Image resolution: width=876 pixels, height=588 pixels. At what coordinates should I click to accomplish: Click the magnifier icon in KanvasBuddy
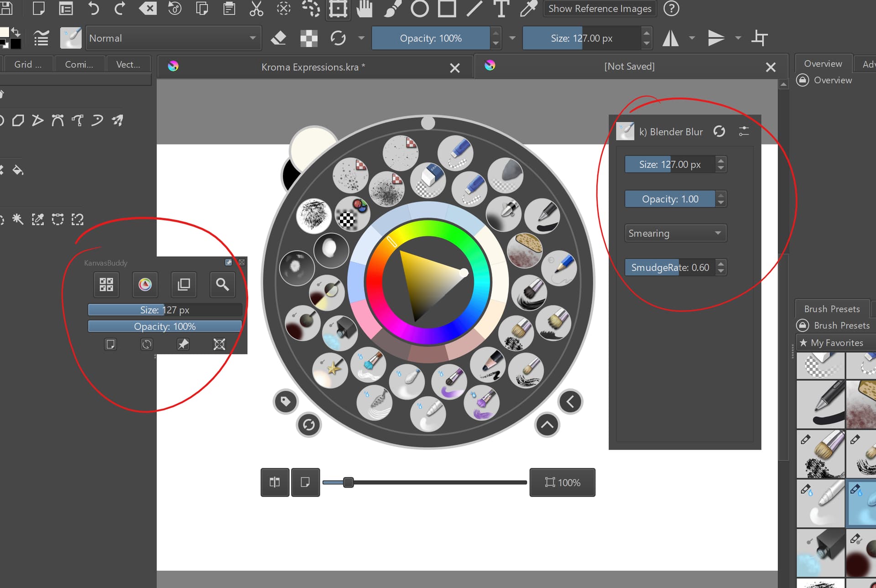click(x=222, y=285)
